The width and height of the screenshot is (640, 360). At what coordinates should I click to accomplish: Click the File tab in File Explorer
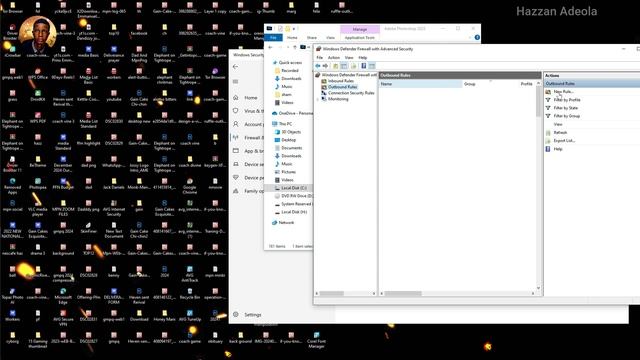tap(273, 38)
